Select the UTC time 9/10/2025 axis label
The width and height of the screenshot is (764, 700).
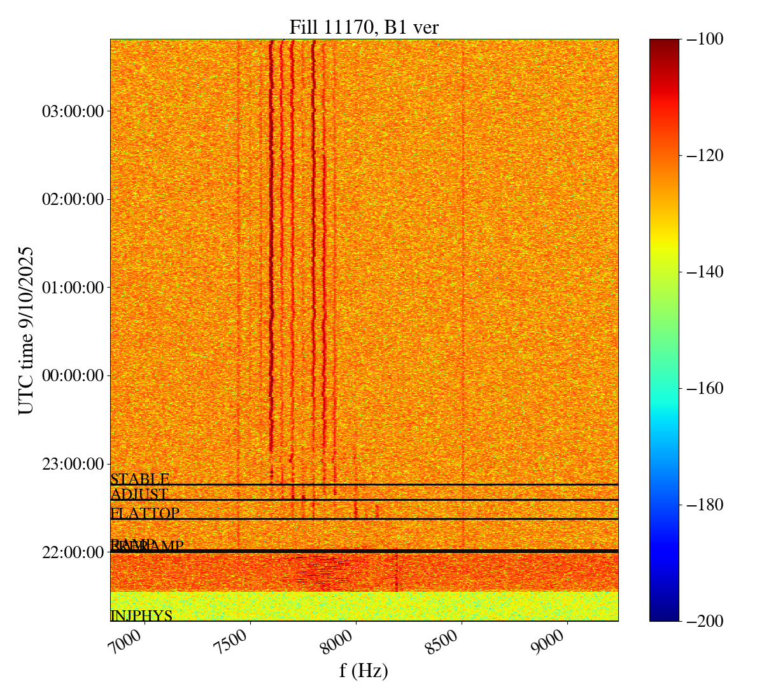pyautogui.click(x=26, y=330)
